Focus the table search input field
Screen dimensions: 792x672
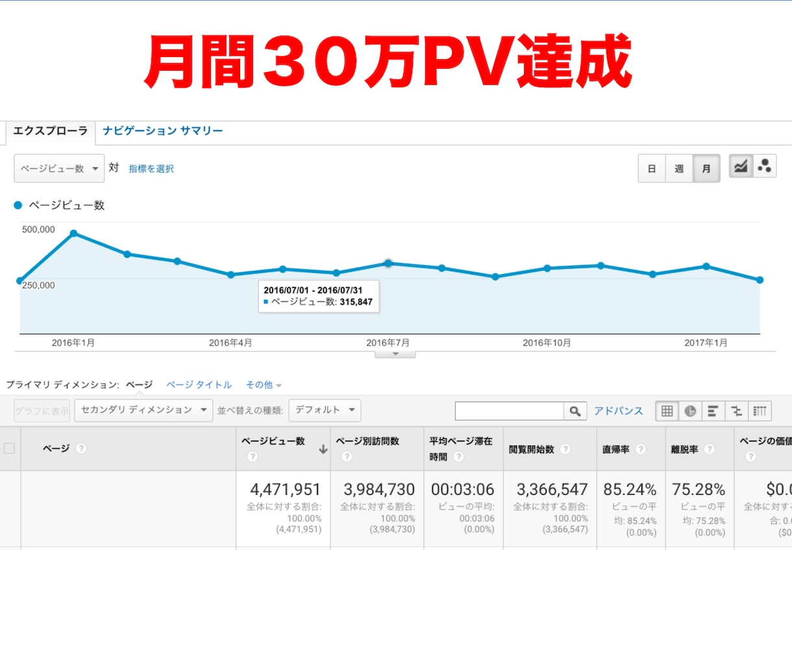point(510,411)
